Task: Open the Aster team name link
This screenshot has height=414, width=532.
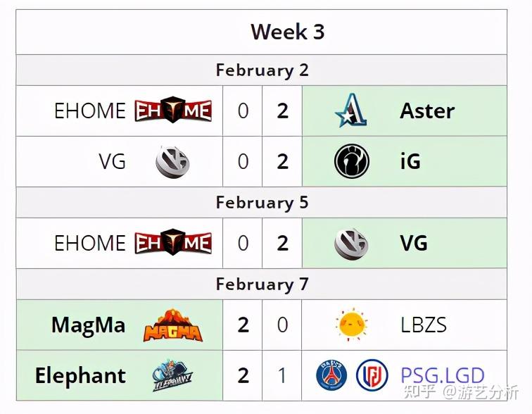Action: (427, 111)
